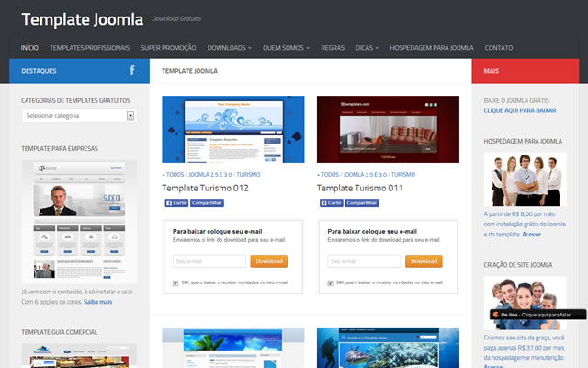
Task: Open Criação de Site Joomla group photo
Action: click(525, 303)
